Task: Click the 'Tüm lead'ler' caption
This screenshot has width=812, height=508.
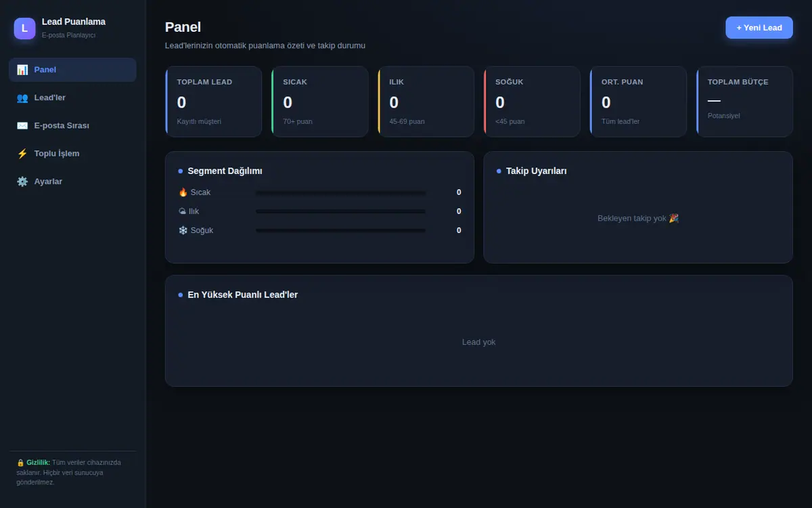Action: tap(621, 122)
